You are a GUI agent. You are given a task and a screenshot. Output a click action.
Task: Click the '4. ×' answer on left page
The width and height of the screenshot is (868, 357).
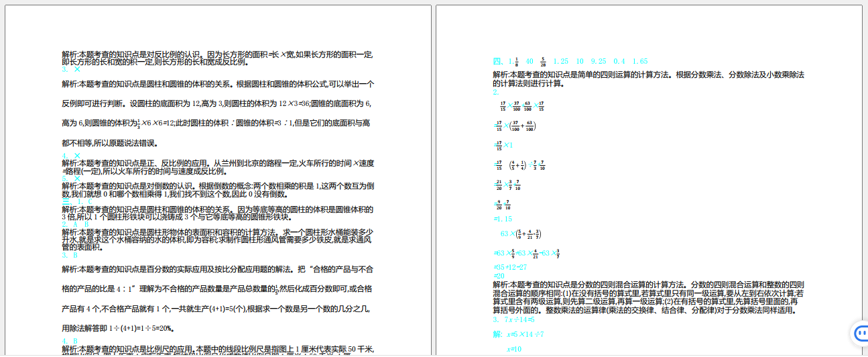(x=72, y=156)
